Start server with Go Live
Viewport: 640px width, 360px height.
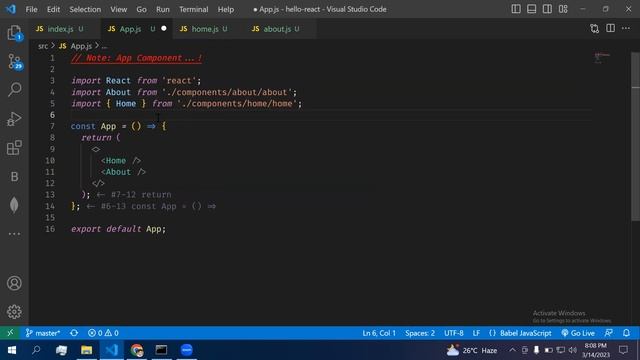(x=578, y=333)
